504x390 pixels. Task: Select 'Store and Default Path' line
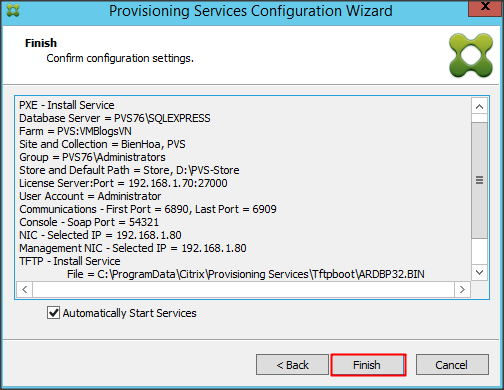[129, 170]
